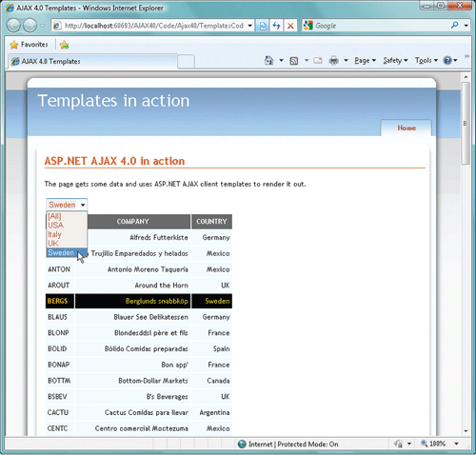The image size is (476, 455).
Task: Open the Tools menu
Action: point(426,60)
